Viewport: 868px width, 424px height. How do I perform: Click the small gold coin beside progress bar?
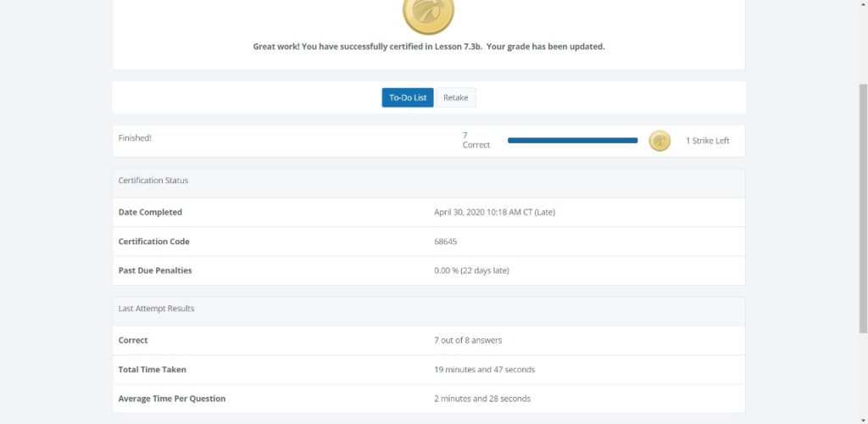pos(659,141)
